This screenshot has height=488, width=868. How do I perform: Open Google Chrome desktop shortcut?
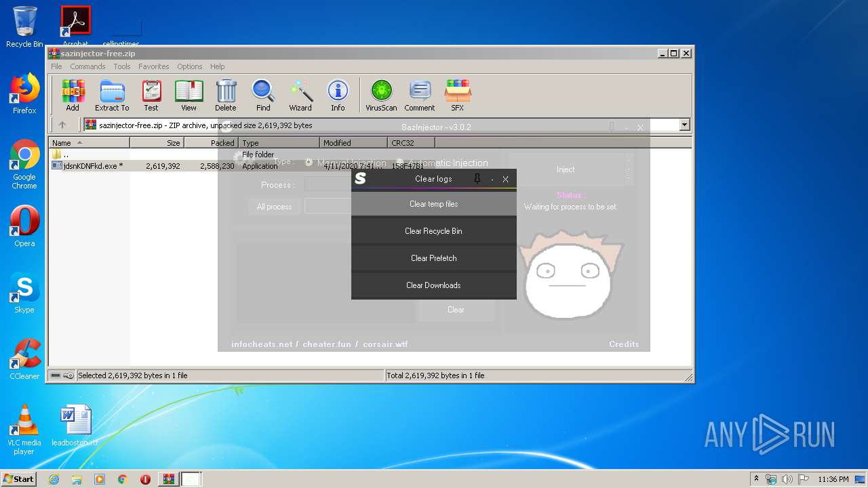(24, 165)
